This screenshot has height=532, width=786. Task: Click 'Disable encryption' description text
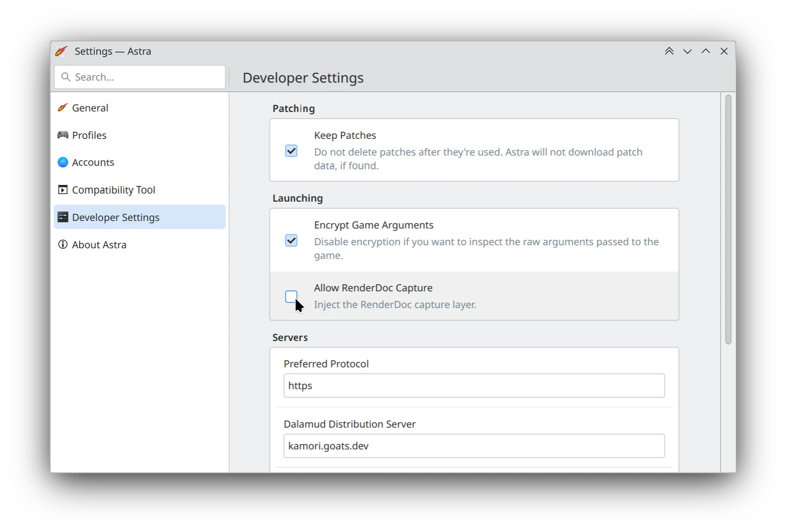pyautogui.click(x=486, y=248)
